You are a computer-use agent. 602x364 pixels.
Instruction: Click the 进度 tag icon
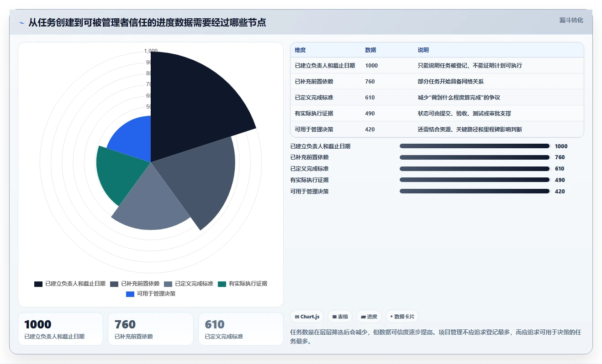[363, 317]
